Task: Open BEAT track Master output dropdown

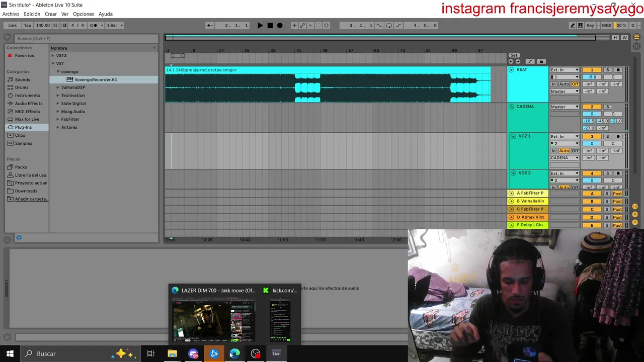Action: coord(565,92)
